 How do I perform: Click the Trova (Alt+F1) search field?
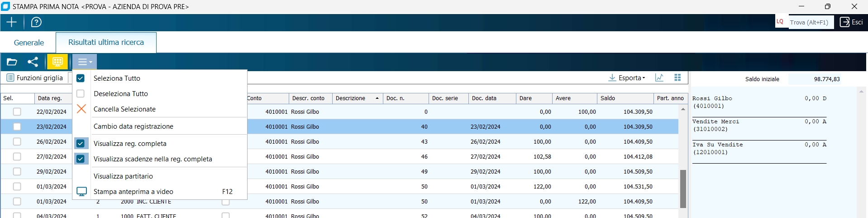pos(811,22)
